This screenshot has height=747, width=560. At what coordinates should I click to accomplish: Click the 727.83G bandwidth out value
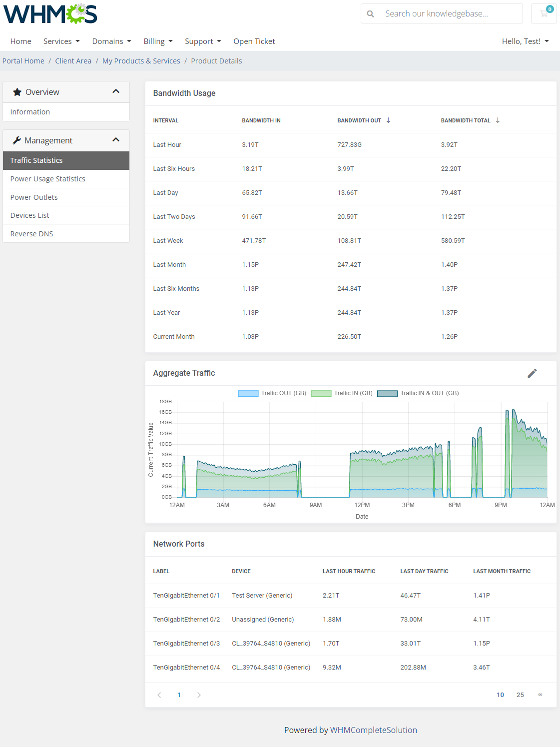[x=350, y=145]
